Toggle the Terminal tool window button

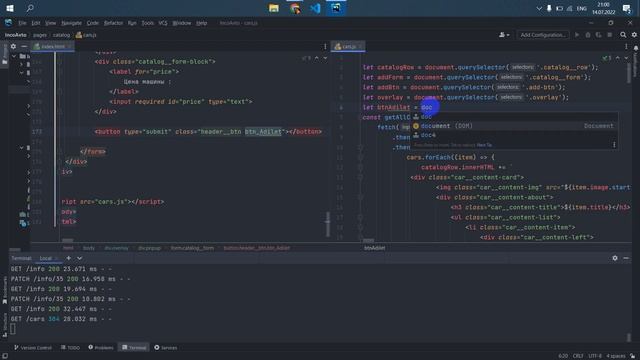[x=134, y=348]
